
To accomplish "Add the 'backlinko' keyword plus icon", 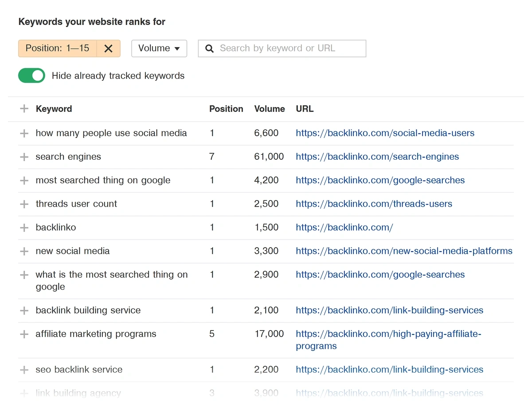I will [24, 228].
